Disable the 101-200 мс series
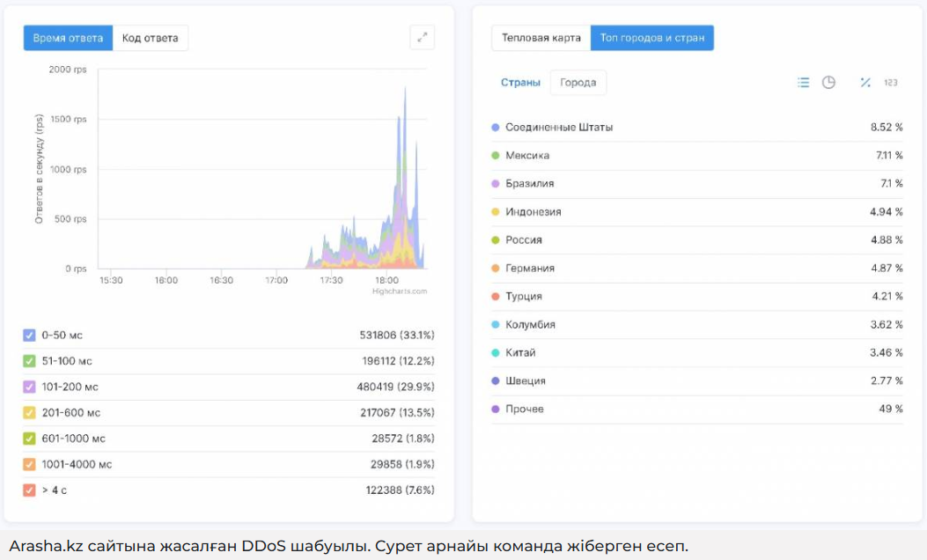The image size is (927, 560). [x=29, y=387]
